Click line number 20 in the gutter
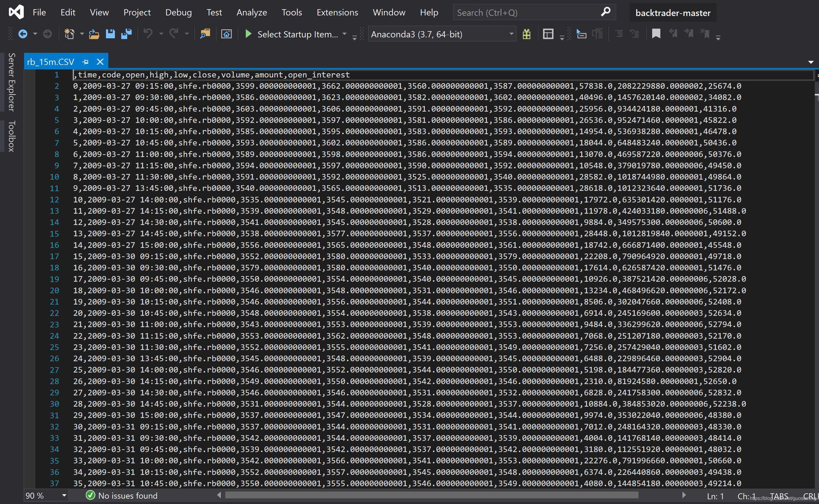The height and width of the screenshot is (504, 819). (x=54, y=290)
